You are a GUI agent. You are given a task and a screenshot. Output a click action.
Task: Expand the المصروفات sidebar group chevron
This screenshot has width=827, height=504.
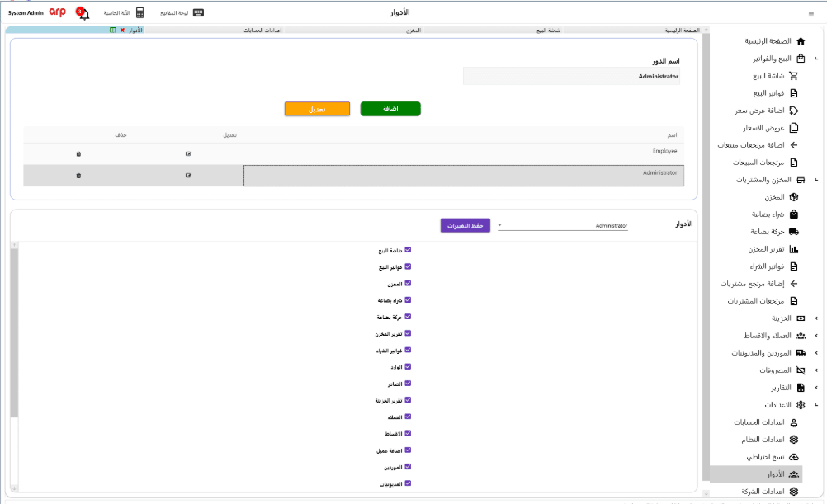(x=816, y=370)
